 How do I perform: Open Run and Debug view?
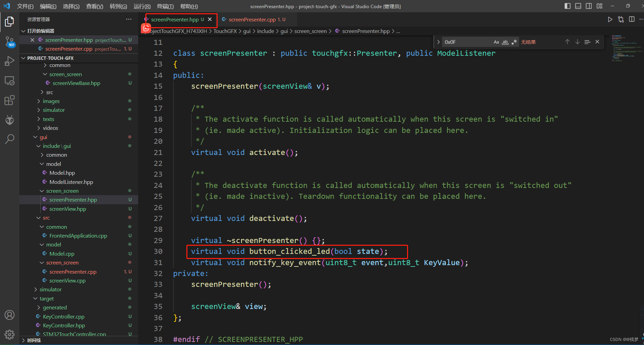point(10,61)
